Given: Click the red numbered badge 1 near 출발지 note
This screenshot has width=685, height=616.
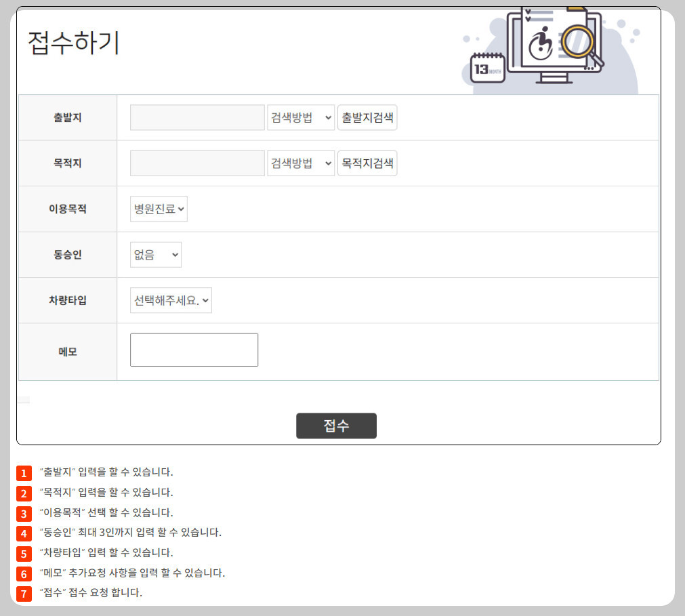Looking at the screenshot, I should click(24, 472).
